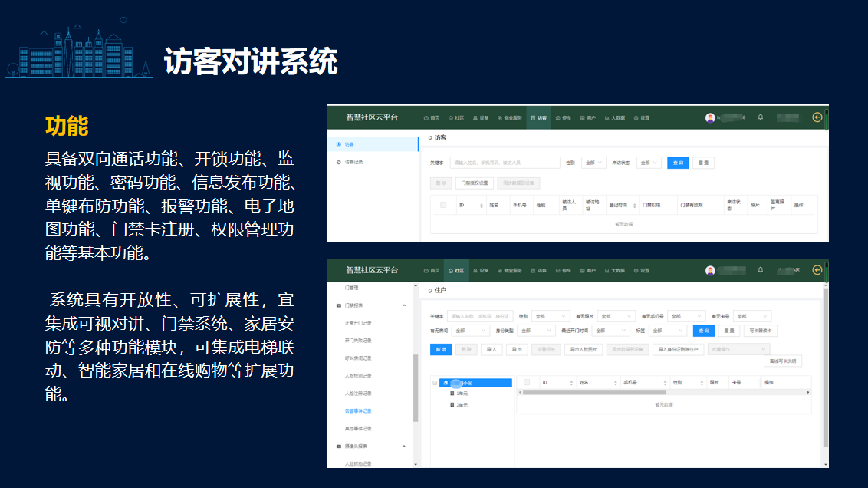Sort by 性别 column in 住户 table
Viewport: 868px width, 488px height.
click(702, 383)
